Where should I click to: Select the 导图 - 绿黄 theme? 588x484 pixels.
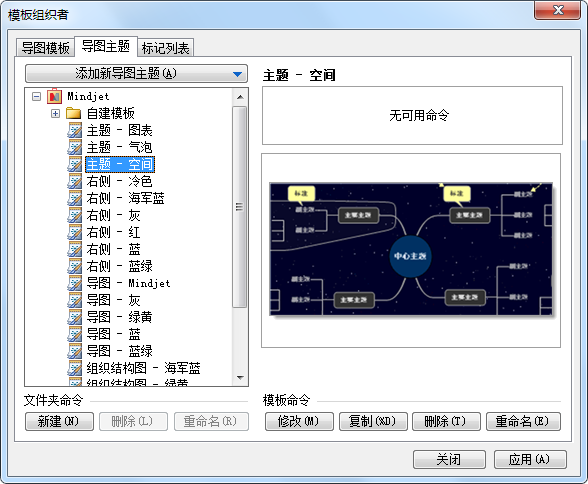pos(120,317)
